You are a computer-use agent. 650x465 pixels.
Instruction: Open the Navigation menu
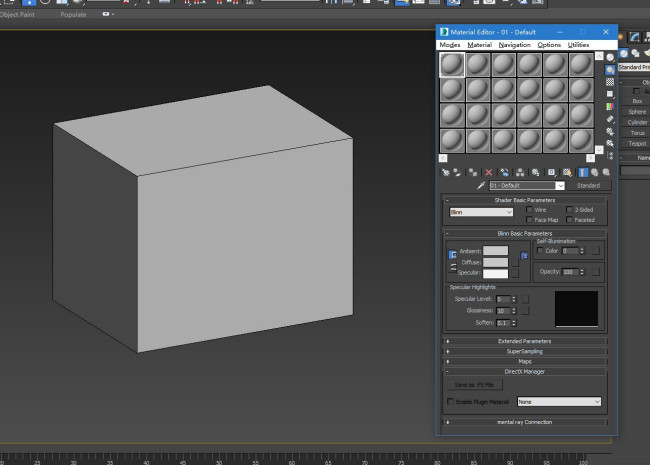(x=514, y=45)
